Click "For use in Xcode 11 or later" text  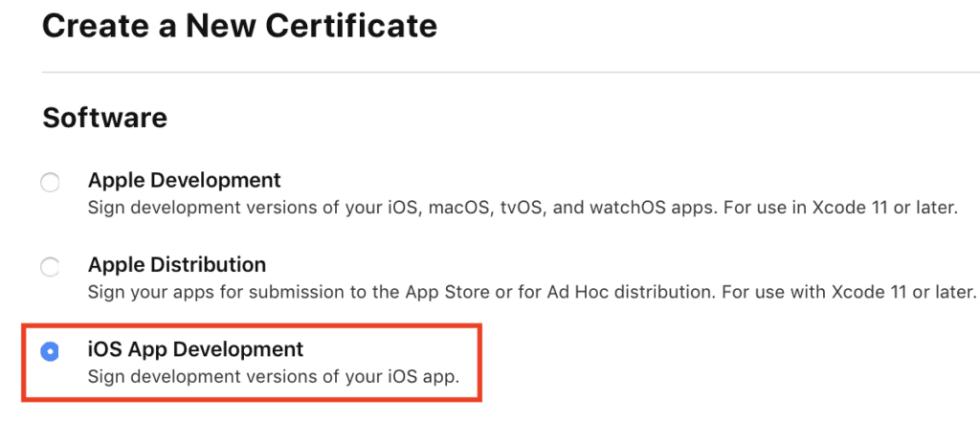(x=850, y=207)
